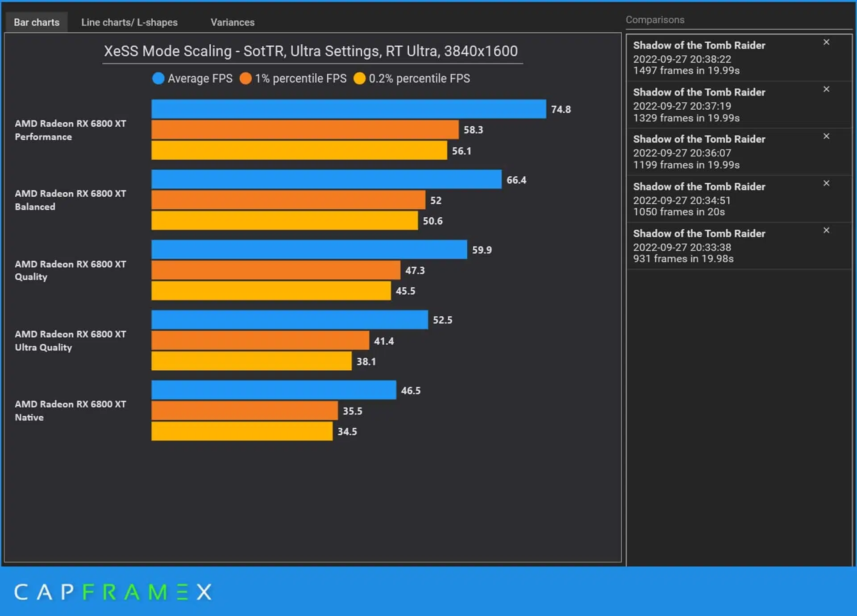Screen dimensions: 857x616
Task: Remove the 1497 frames comparison entry
Action: (x=826, y=42)
